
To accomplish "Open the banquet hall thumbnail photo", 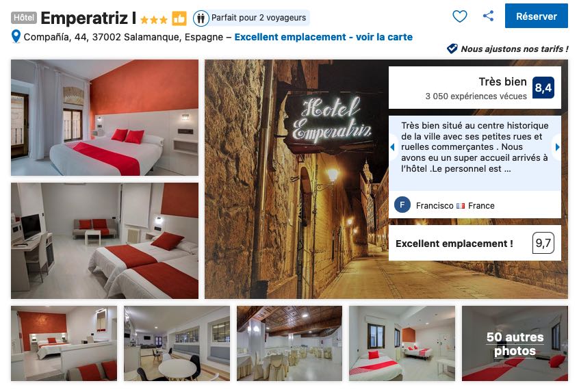I will (x=289, y=343).
